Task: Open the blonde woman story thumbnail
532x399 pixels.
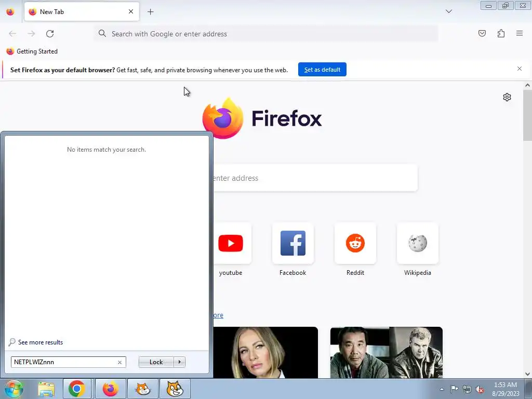Action: pos(265,353)
